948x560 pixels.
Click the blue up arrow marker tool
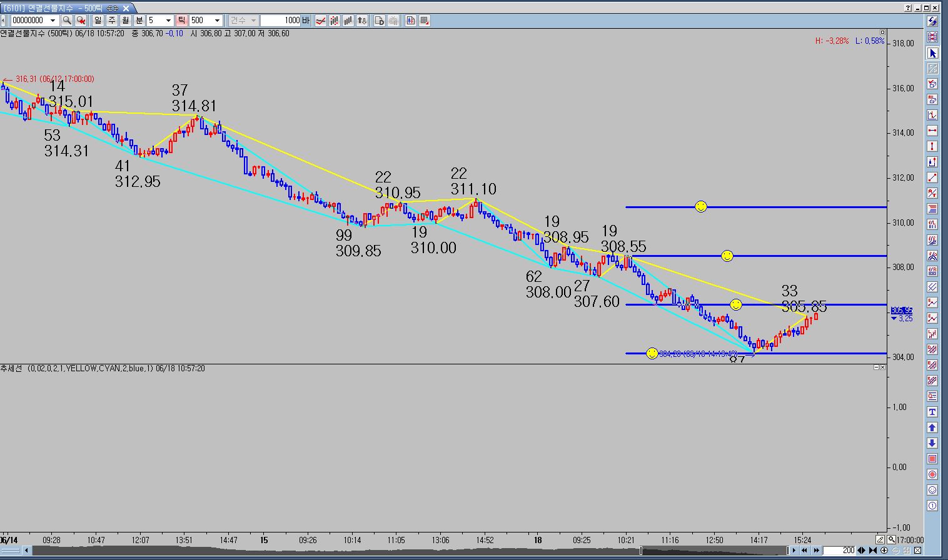[x=932, y=427]
